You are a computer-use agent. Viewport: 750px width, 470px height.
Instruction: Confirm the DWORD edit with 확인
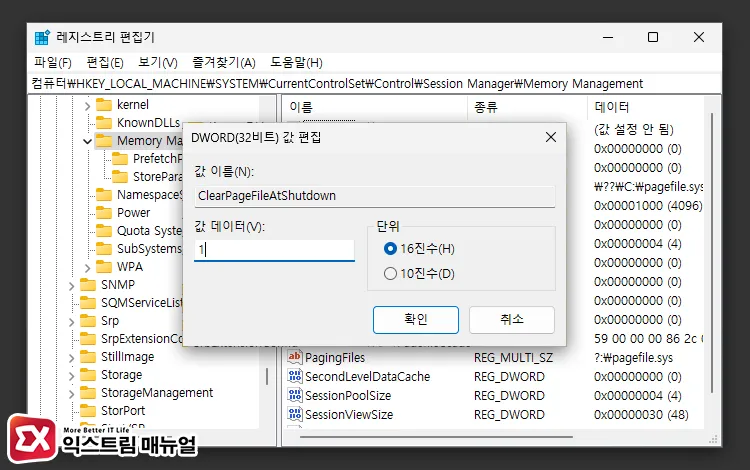tap(416, 320)
